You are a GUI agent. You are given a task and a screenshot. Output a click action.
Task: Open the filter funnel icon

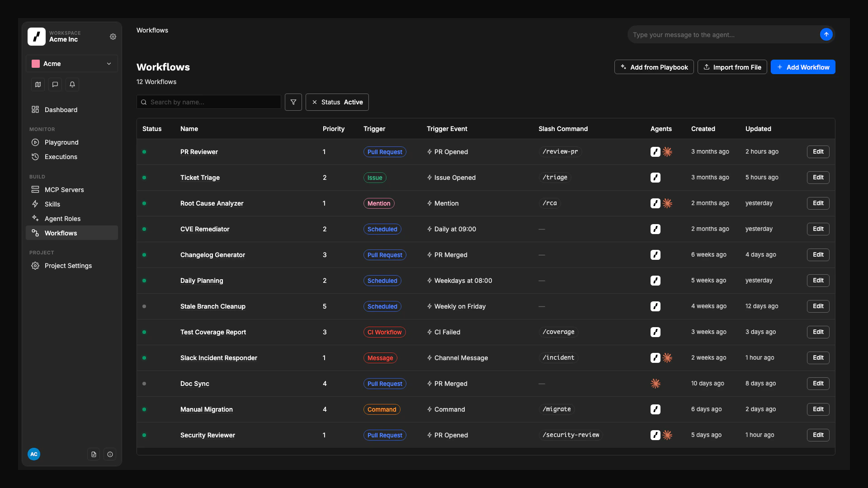tap(293, 102)
